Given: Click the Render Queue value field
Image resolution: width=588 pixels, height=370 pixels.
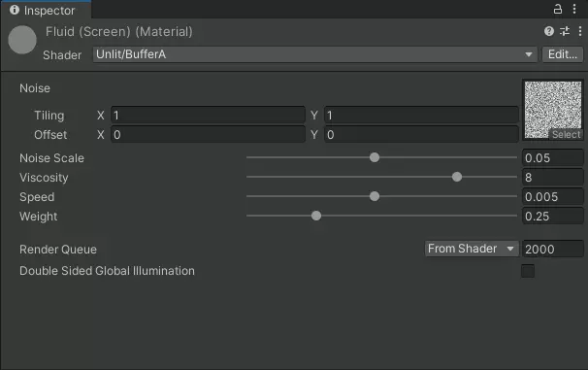Looking at the screenshot, I should [x=553, y=249].
